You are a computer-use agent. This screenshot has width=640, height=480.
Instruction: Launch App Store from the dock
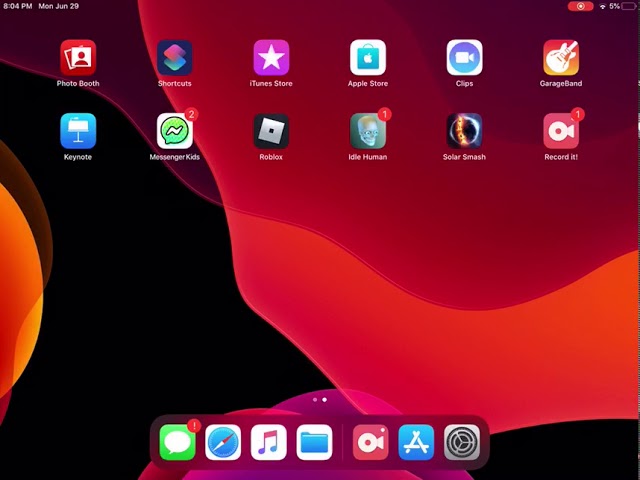[416, 442]
